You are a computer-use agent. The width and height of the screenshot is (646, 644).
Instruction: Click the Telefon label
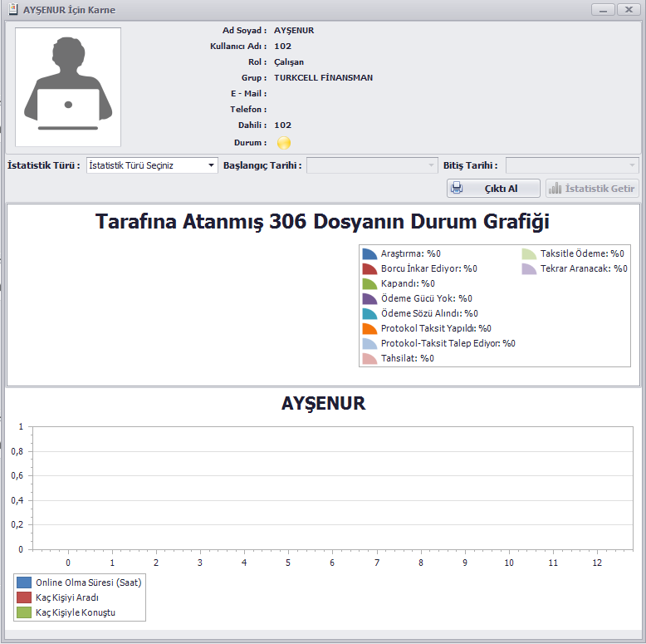[248, 109]
